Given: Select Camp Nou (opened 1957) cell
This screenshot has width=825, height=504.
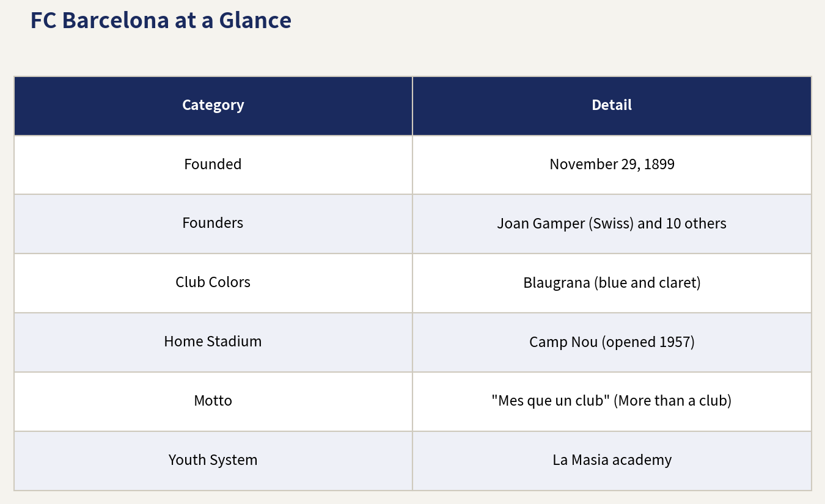Looking at the screenshot, I should [x=612, y=342].
